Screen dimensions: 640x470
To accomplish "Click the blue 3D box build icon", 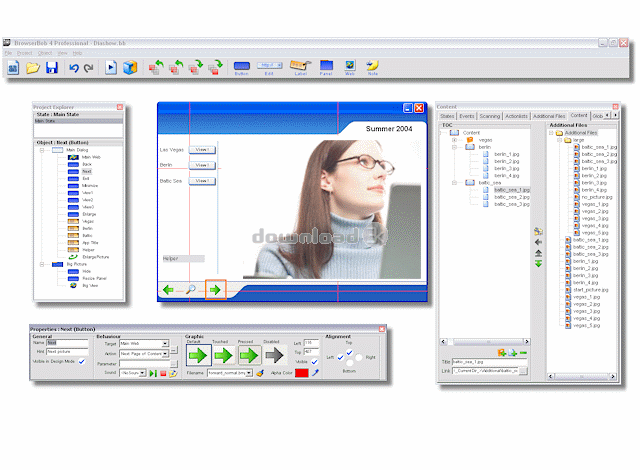I will click(x=130, y=67).
